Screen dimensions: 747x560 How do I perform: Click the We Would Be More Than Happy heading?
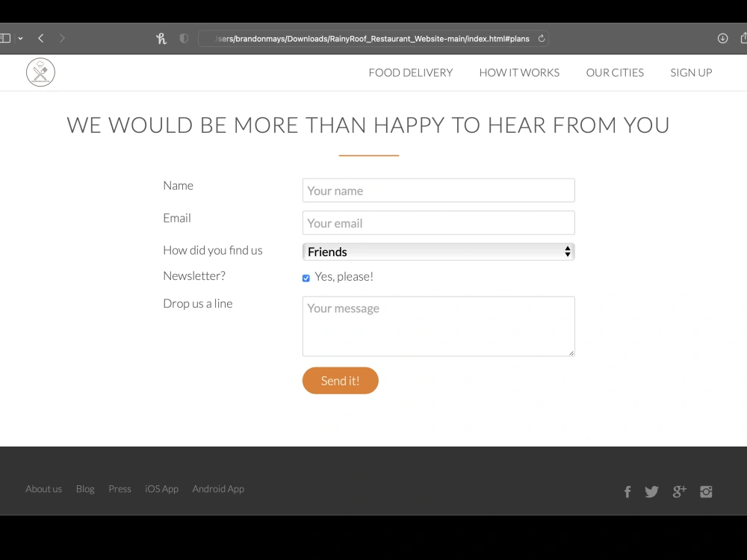click(368, 125)
